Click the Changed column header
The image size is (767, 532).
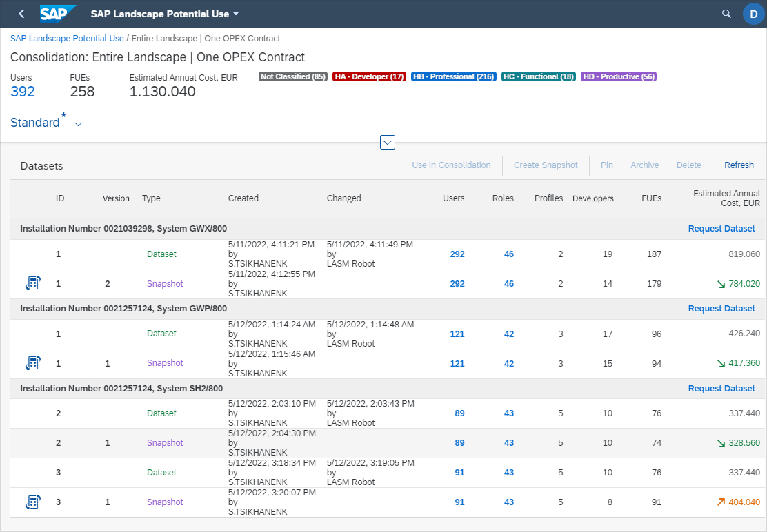(344, 198)
